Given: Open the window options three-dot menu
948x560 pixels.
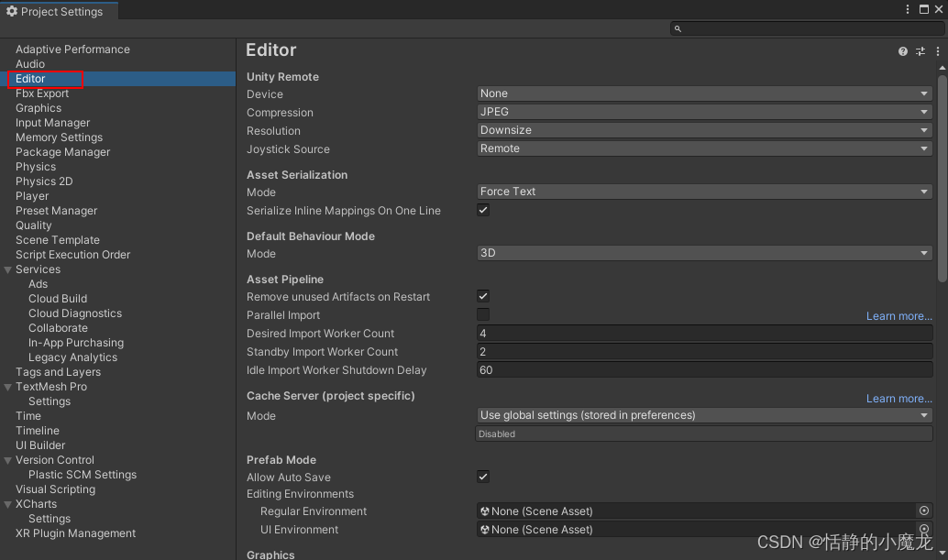Looking at the screenshot, I should click(x=908, y=9).
